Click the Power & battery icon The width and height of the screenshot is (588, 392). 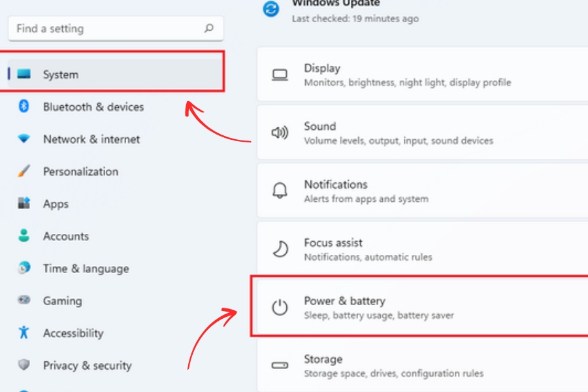pyautogui.click(x=280, y=308)
